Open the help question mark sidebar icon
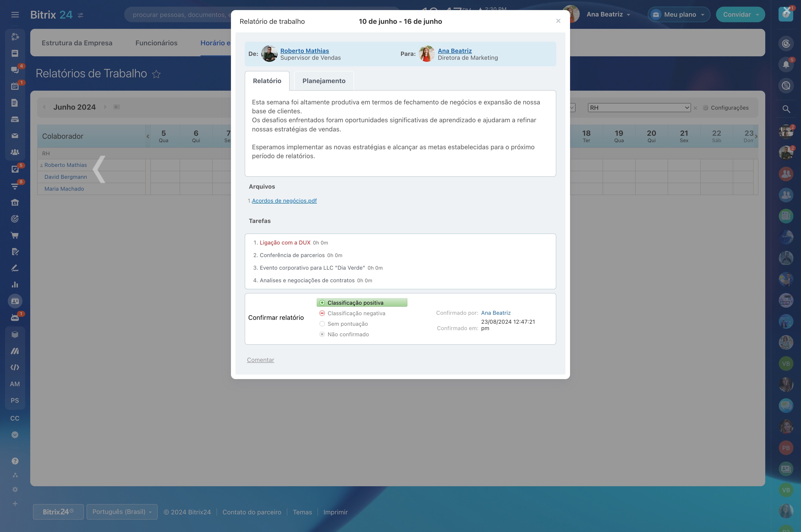Image resolution: width=801 pixels, height=532 pixels. click(15, 461)
